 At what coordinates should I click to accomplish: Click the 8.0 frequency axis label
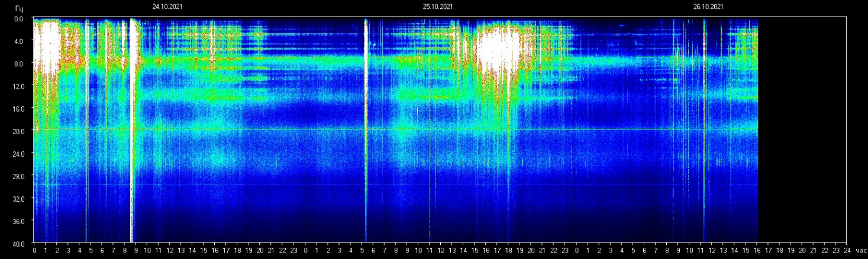18,63
